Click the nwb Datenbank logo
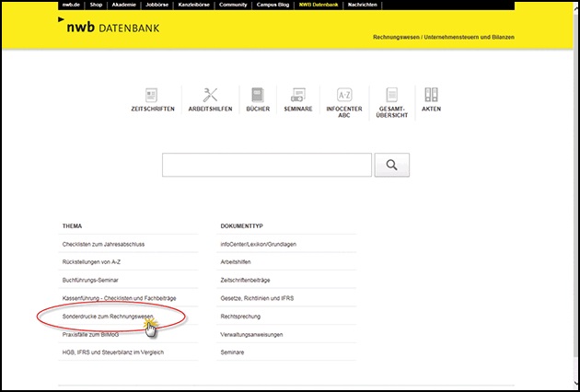 (x=110, y=29)
